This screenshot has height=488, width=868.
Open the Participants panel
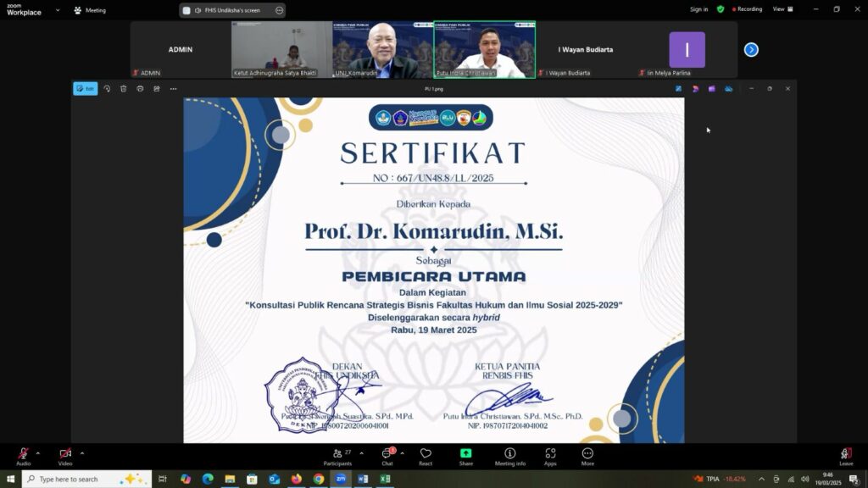tap(337, 456)
